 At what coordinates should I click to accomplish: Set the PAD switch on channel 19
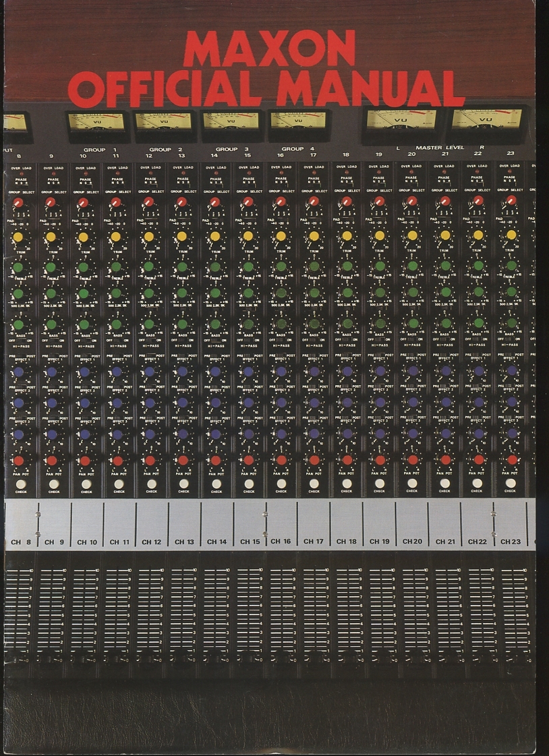point(378,219)
